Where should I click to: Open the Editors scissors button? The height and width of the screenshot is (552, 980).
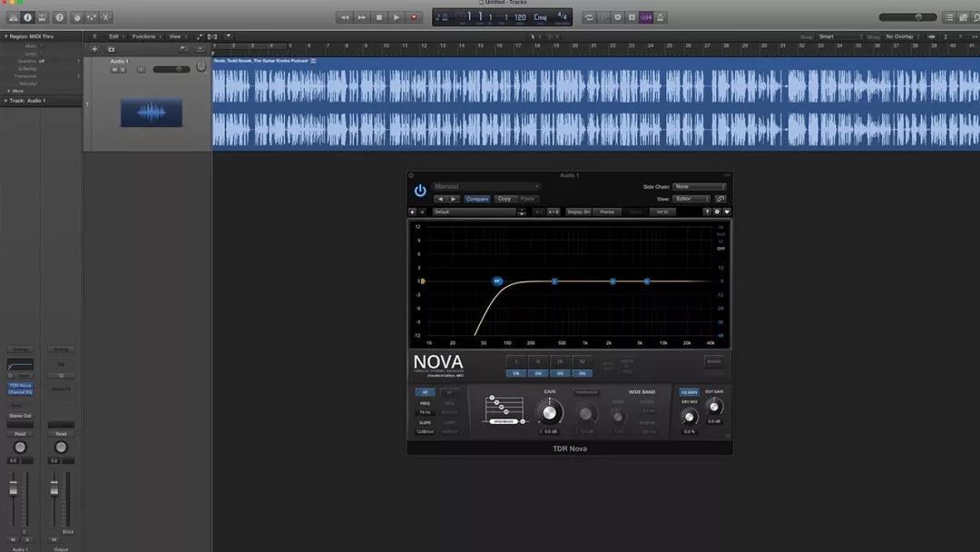click(105, 17)
